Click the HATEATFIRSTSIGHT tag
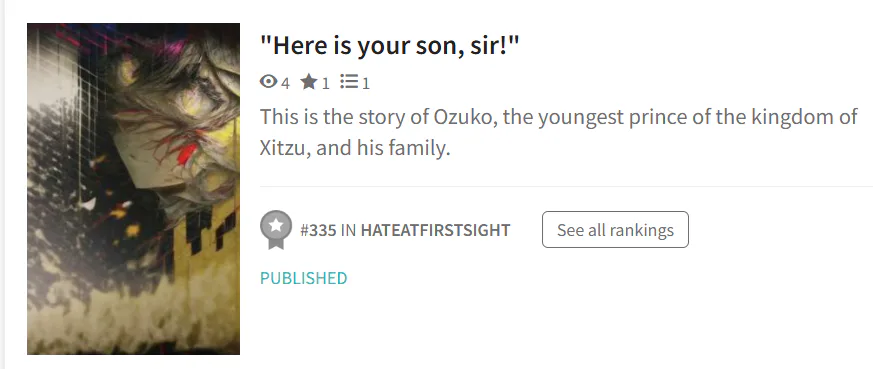The height and width of the screenshot is (369, 873). click(435, 230)
